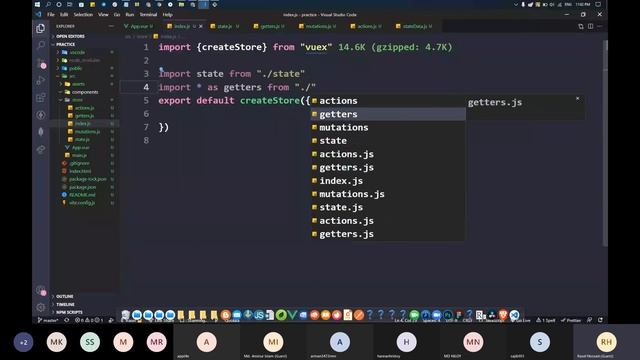Select the 'state.js' suggestion
The height and width of the screenshot is (360, 640).
(x=388, y=207)
